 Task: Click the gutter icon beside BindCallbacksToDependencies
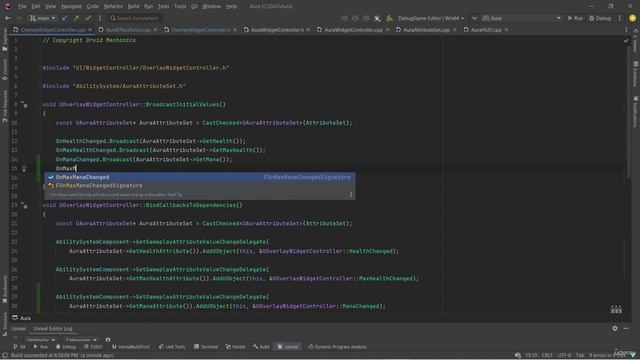[x=24, y=206]
